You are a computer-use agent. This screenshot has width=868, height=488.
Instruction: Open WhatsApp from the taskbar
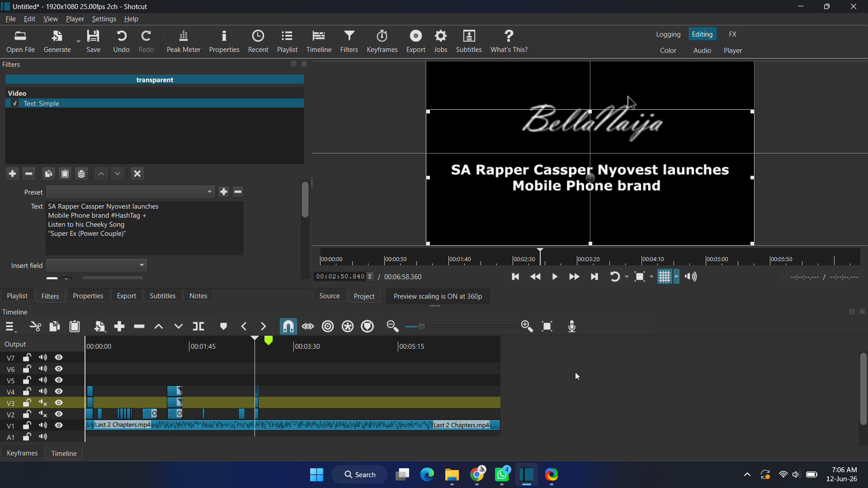point(502,474)
